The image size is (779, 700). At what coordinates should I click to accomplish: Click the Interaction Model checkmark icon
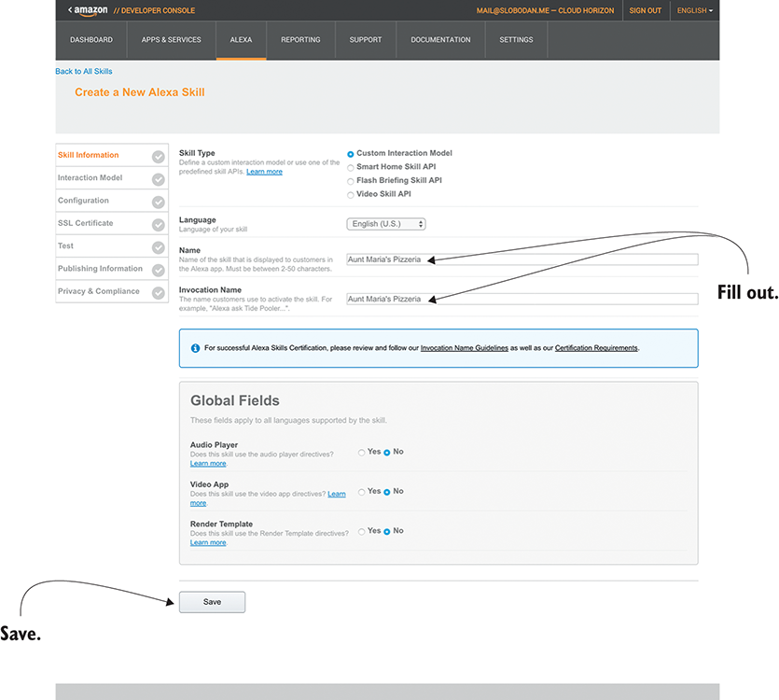tap(159, 179)
